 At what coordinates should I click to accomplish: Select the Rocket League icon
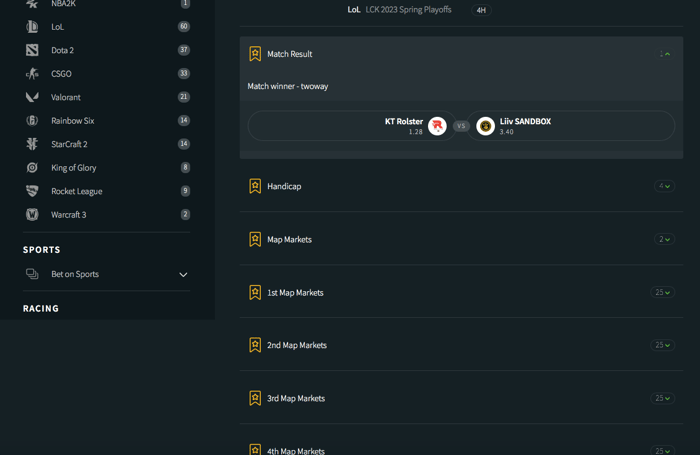tap(32, 191)
